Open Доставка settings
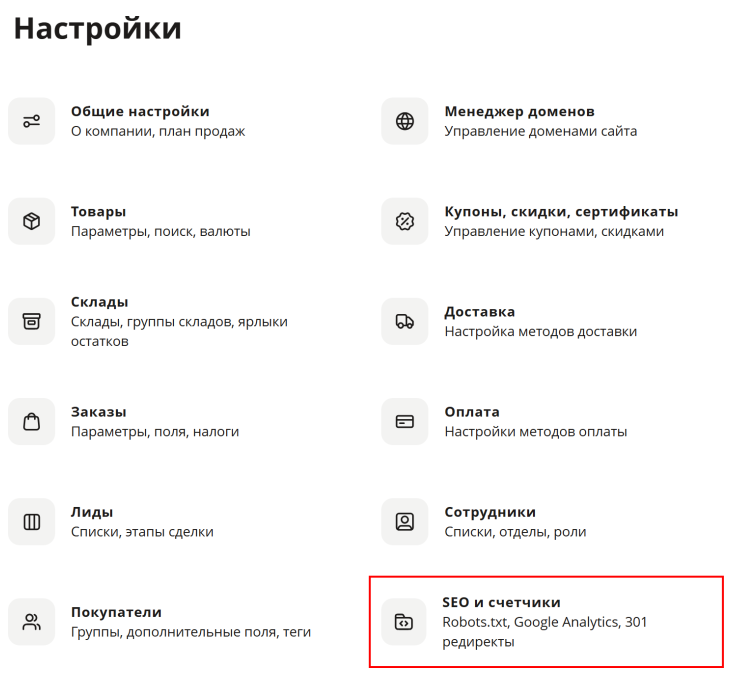Viewport: 740px width, 684px height. pos(480,312)
